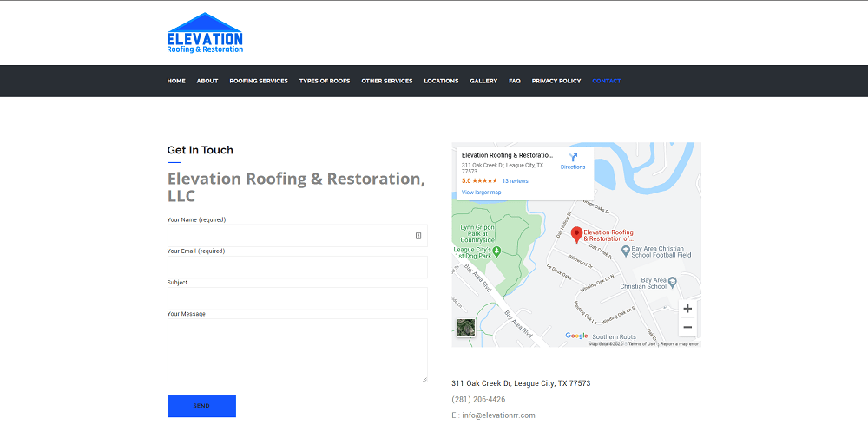This screenshot has width=868, height=431.
Task: Open directions via the Directions arrow icon
Action: click(x=573, y=158)
